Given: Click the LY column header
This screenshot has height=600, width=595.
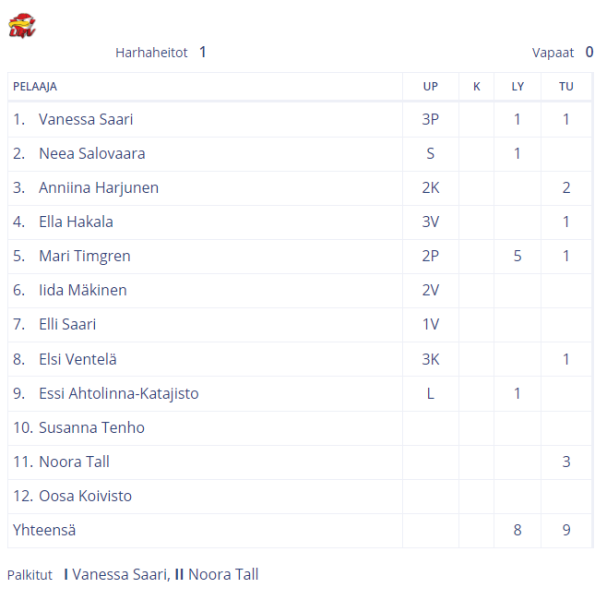Looking at the screenshot, I should point(517,86).
